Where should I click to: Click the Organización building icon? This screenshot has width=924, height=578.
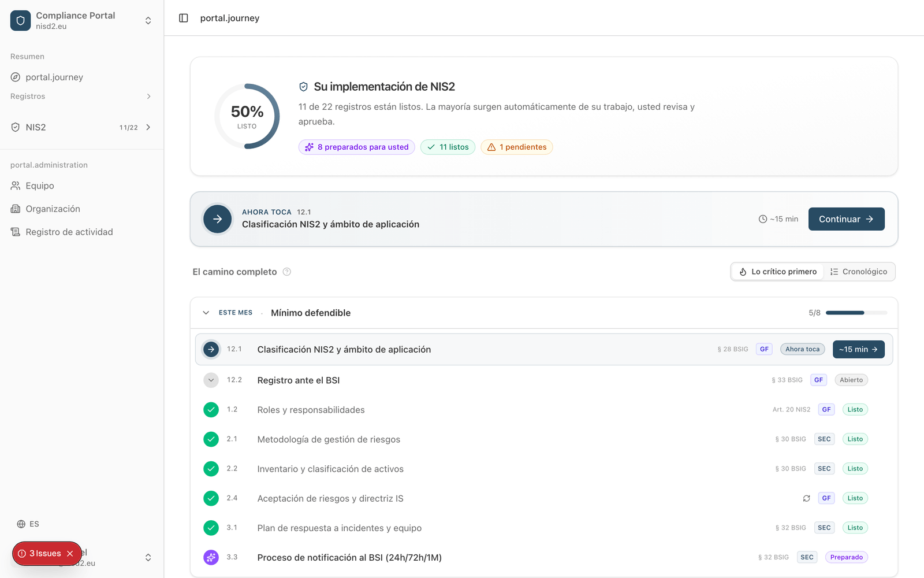16,209
